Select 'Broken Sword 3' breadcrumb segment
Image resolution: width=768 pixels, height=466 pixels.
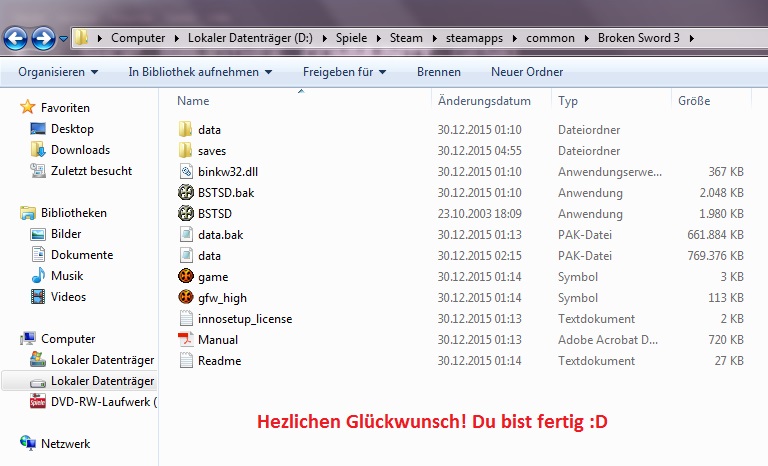click(x=639, y=38)
